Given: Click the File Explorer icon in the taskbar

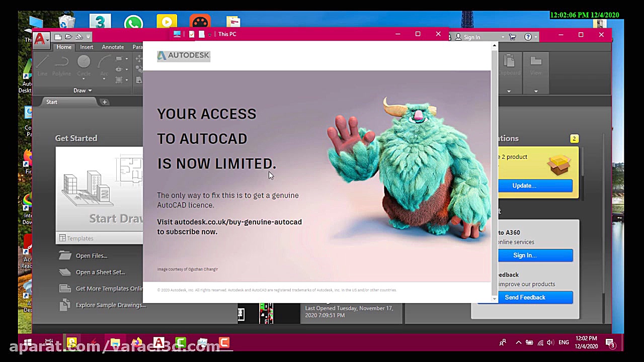Looking at the screenshot, I should coord(115,343).
